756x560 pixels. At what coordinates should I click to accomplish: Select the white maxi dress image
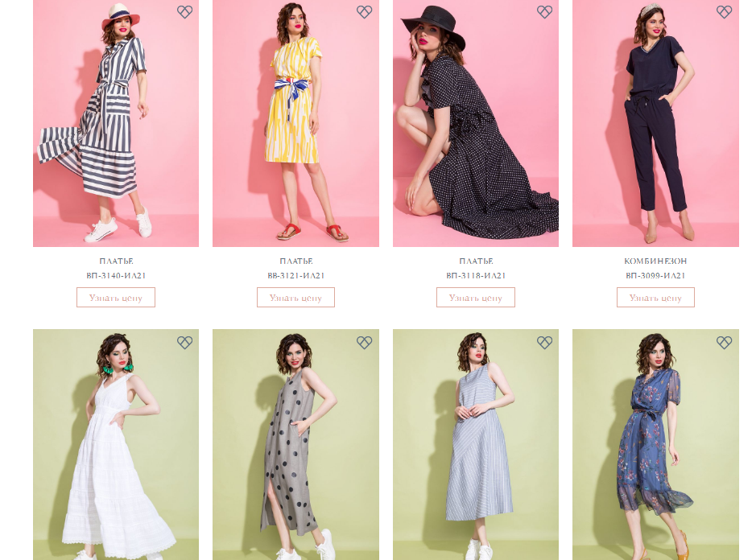[x=116, y=451]
